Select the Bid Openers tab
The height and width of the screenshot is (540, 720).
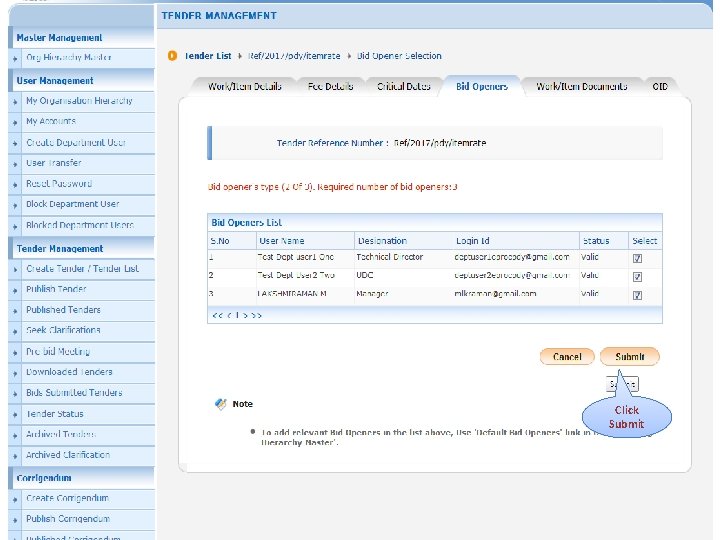(482, 86)
